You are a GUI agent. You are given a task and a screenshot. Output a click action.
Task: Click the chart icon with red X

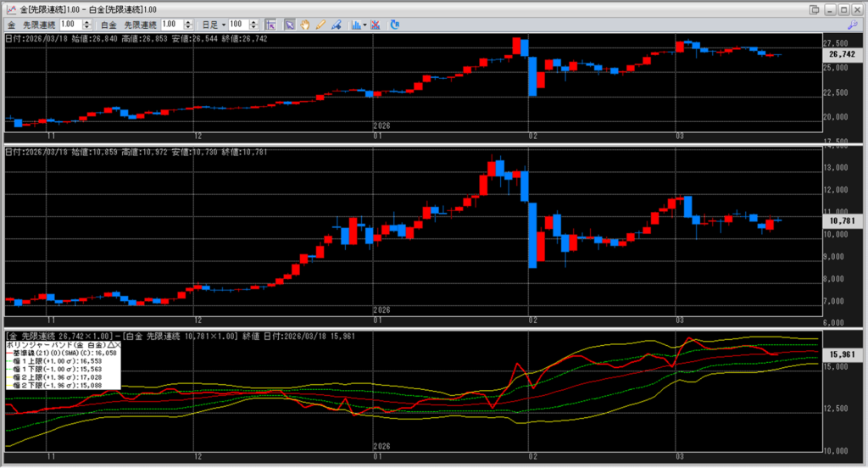tap(376, 25)
